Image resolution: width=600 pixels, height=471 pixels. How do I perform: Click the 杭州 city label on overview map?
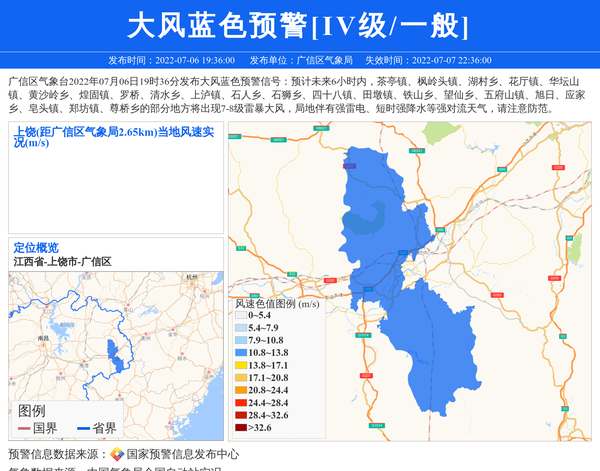pyautogui.click(x=192, y=277)
